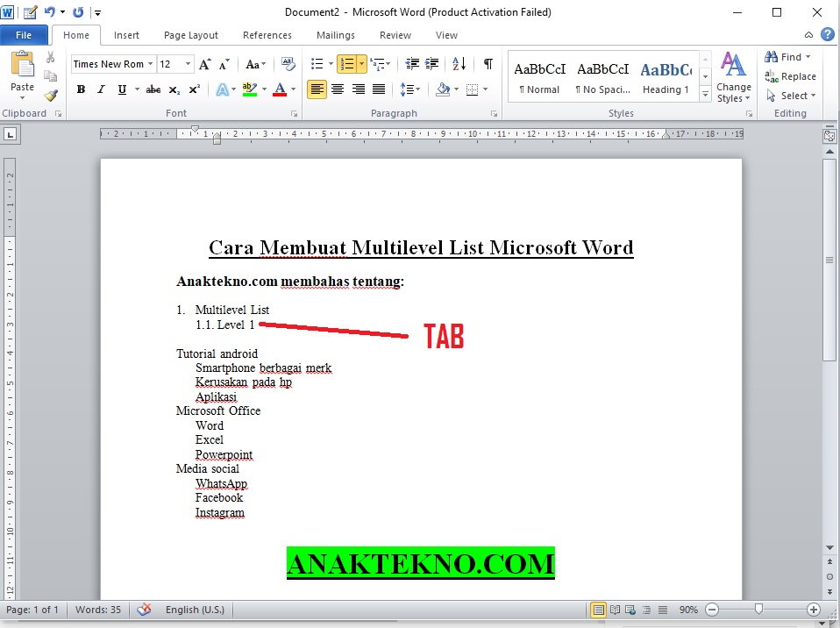Click the Words: 35 count in the status bar

(x=98, y=610)
